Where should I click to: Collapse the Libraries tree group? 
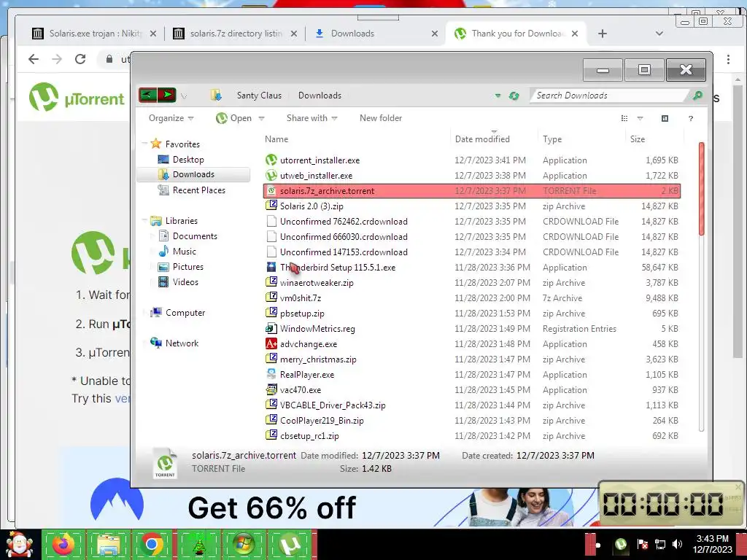coord(145,220)
